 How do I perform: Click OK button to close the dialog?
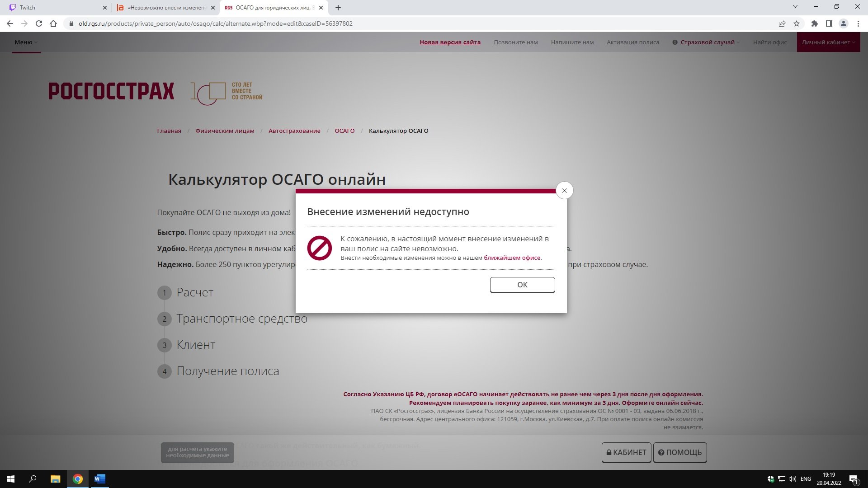pyautogui.click(x=522, y=284)
